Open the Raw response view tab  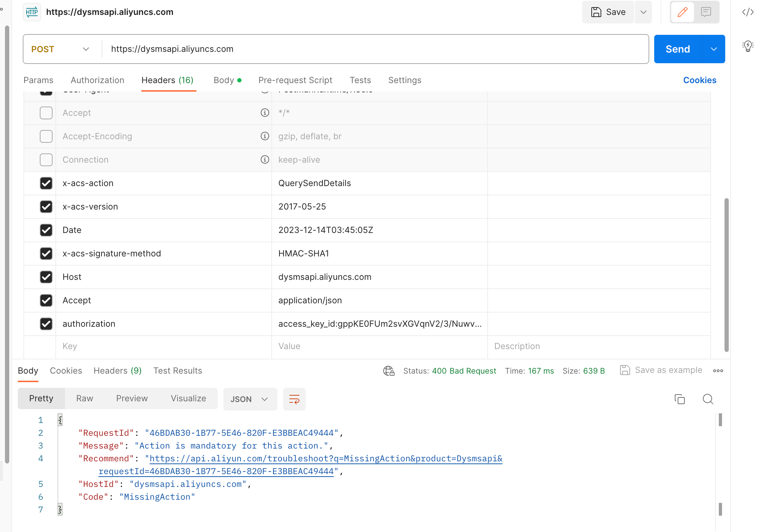pos(85,398)
